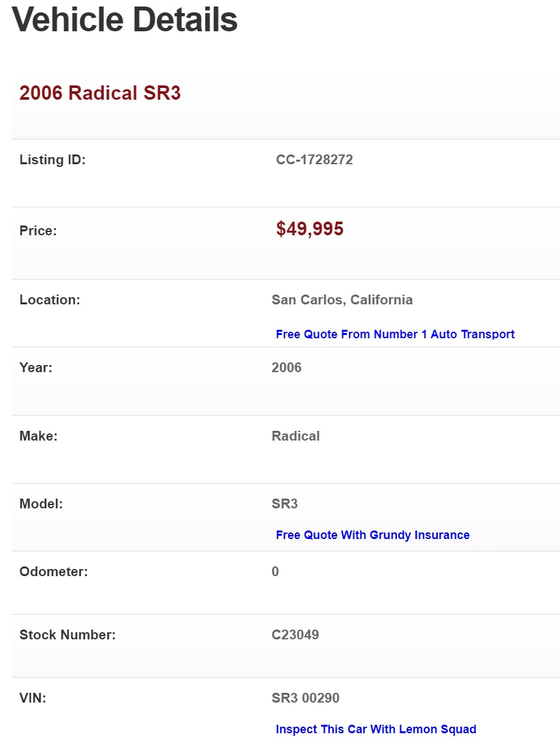Click the 2006 Radical SR3 title
Viewport: 560px width, 743px height.
pos(100,93)
